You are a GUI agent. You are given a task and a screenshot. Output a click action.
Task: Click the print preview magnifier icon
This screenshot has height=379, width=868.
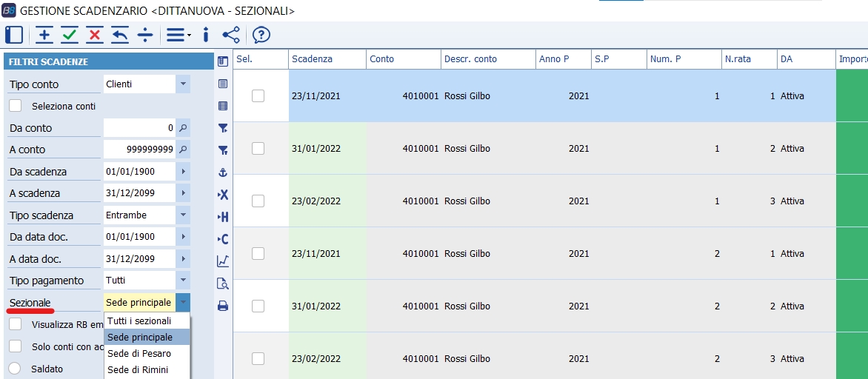(223, 284)
